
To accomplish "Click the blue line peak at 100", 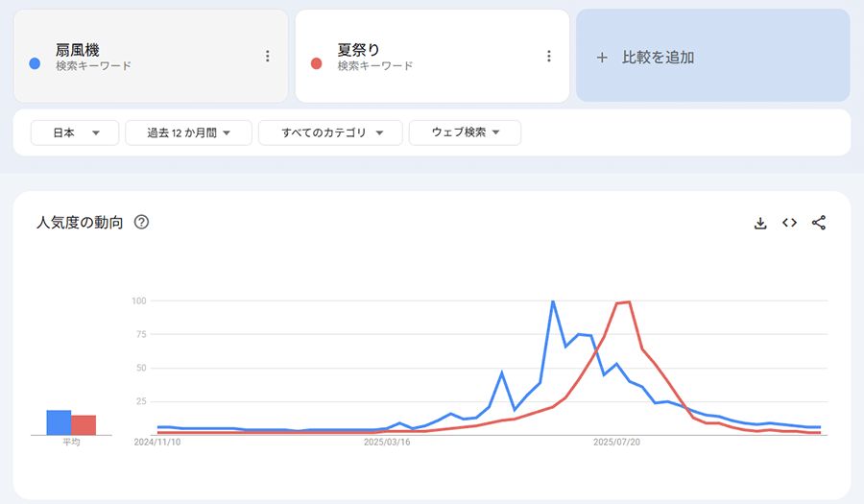I will [553, 301].
